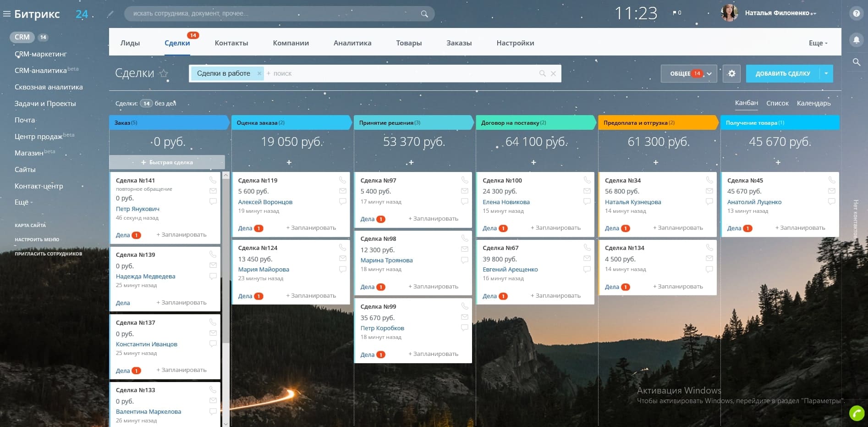
Task: Switch to Список view
Action: pos(777,103)
